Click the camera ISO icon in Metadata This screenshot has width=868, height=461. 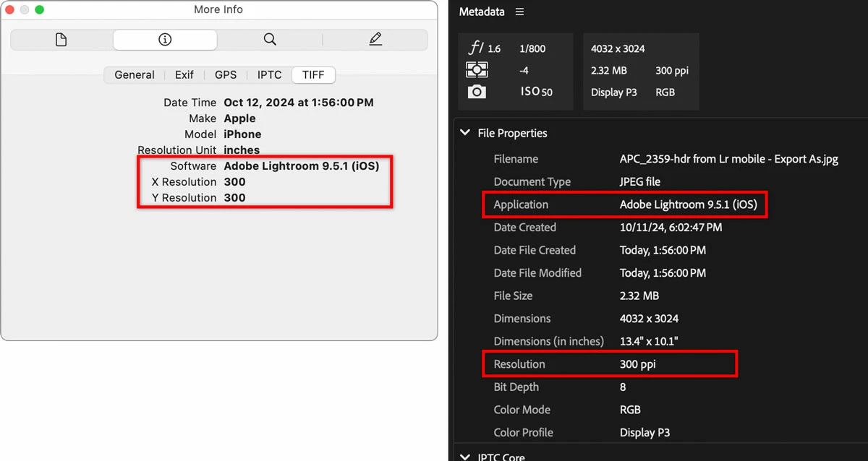coord(477,92)
